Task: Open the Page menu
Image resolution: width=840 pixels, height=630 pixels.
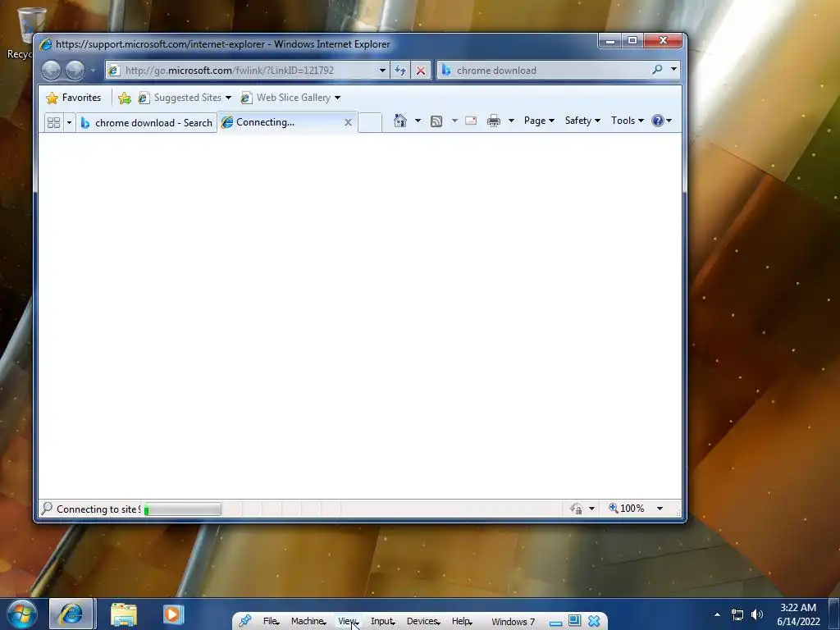Action: click(539, 121)
